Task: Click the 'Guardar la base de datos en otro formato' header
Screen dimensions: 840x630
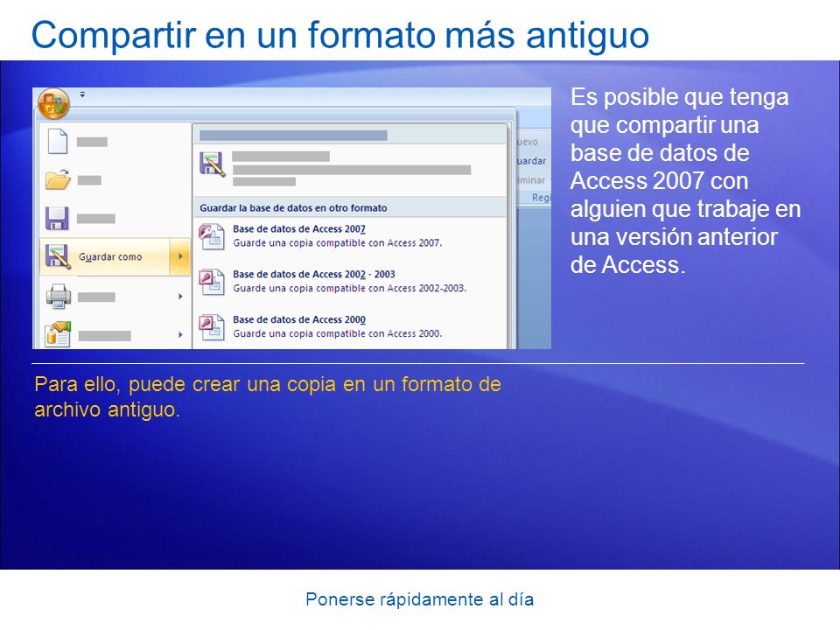Action: click(349, 208)
